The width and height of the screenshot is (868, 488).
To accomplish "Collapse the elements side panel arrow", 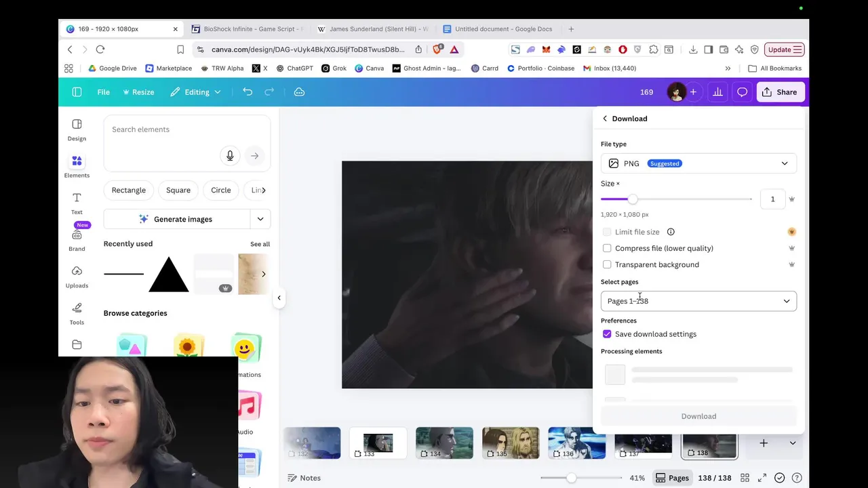I will 279,298.
